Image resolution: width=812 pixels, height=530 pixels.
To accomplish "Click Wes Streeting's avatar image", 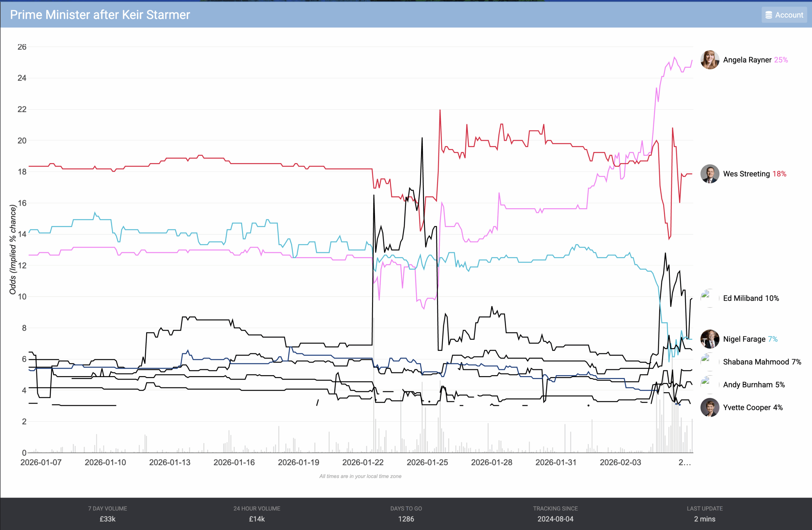I will [x=710, y=174].
